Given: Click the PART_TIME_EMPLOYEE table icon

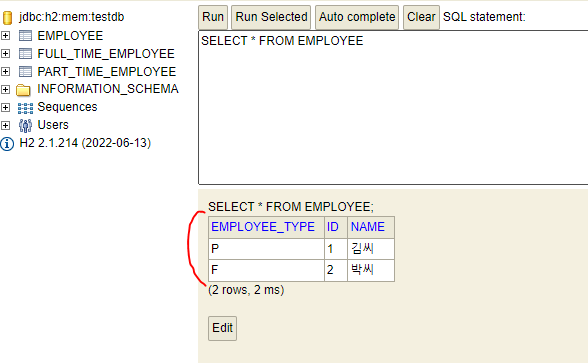Looking at the screenshot, I should [25, 72].
